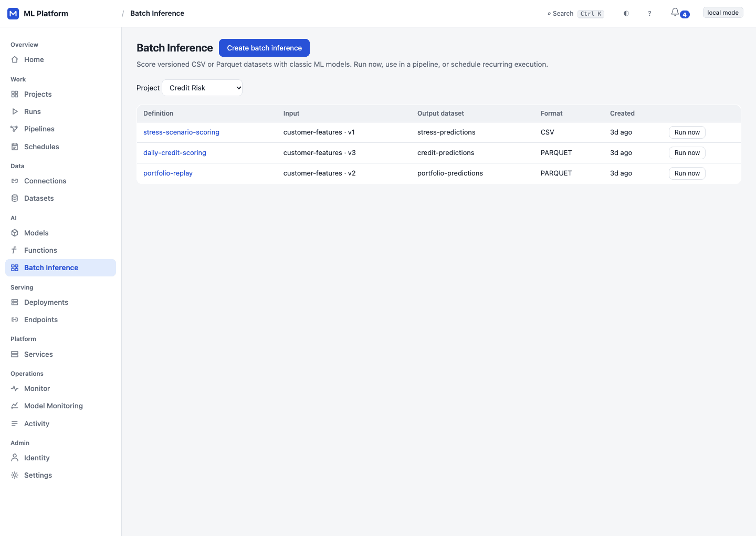Click the portfolio-predictions output cell
This screenshot has height=536, width=756.
tap(450, 173)
